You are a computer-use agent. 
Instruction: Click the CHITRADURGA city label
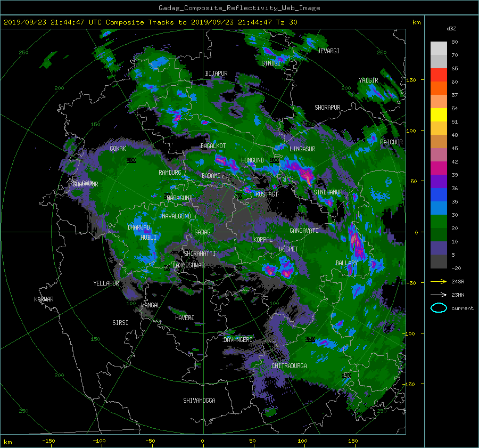[x=289, y=366]
